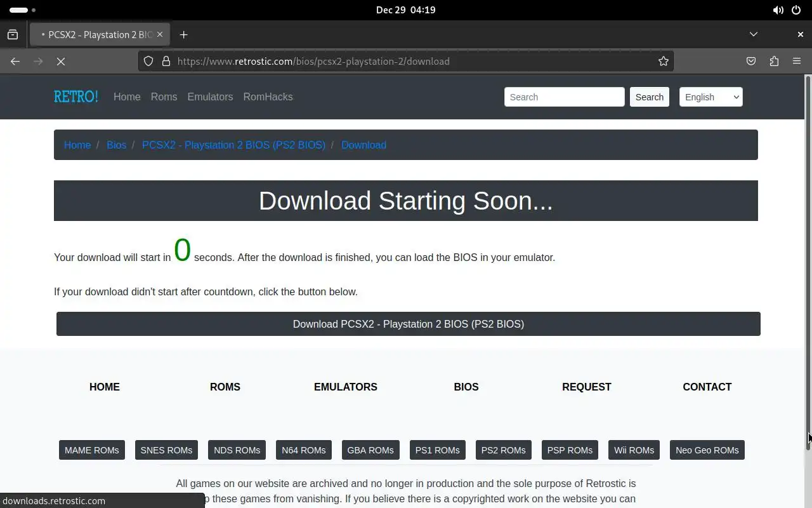Click the system volume icon
Viewport: 812px width, 508px height.
[778, 10]
